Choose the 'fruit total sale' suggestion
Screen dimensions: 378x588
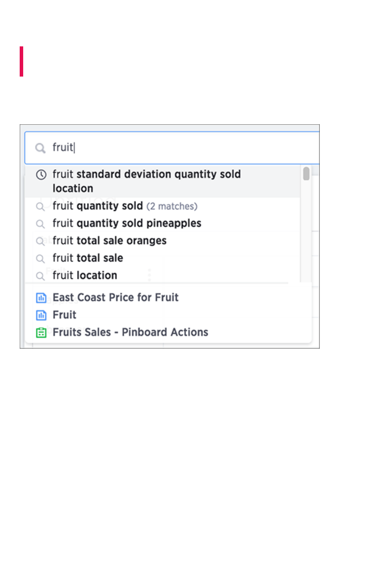(87, 258)
